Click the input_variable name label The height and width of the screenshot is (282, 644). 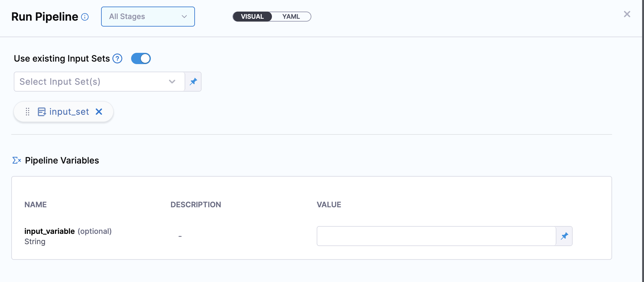tap(49, 231)
